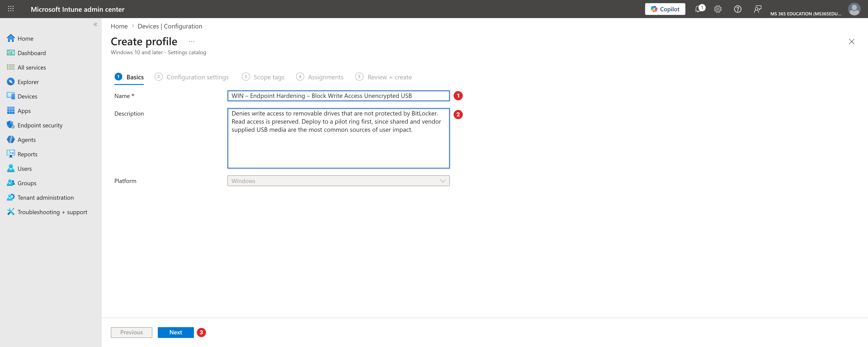Click the Next button
The width and height of the screenshot is (868, 347).
[176, 332]
